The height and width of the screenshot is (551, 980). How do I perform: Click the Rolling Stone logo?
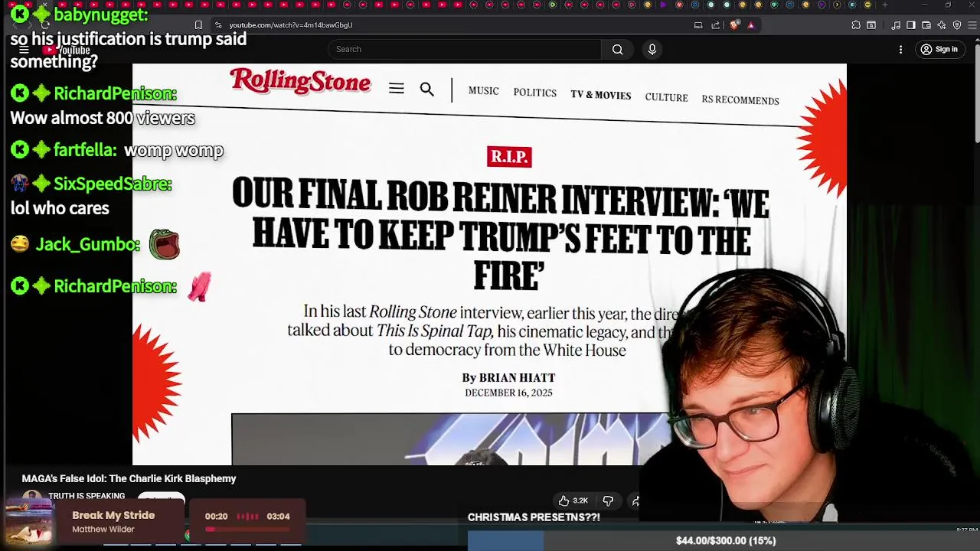click(x=300, y=81)
